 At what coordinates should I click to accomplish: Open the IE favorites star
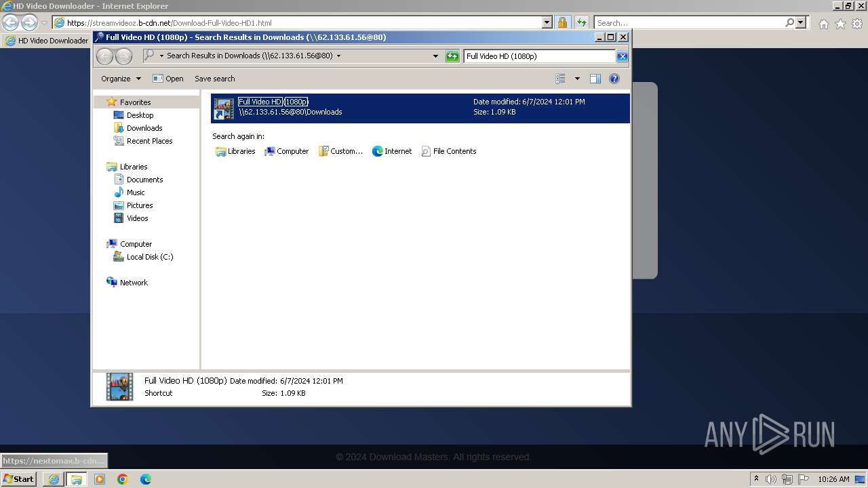tap(840, 24)
